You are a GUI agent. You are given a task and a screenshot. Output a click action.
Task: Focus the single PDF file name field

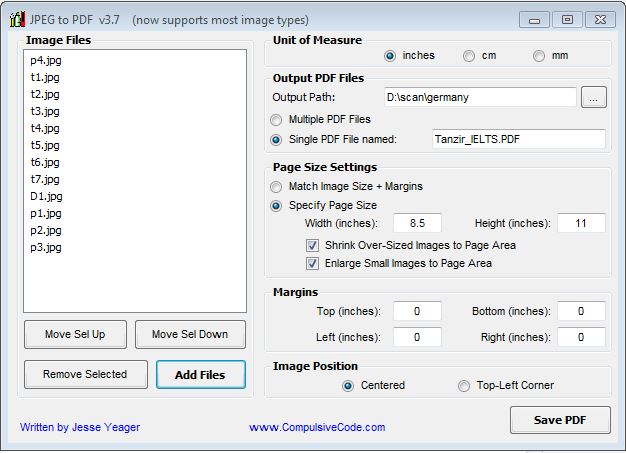point(519,139)
